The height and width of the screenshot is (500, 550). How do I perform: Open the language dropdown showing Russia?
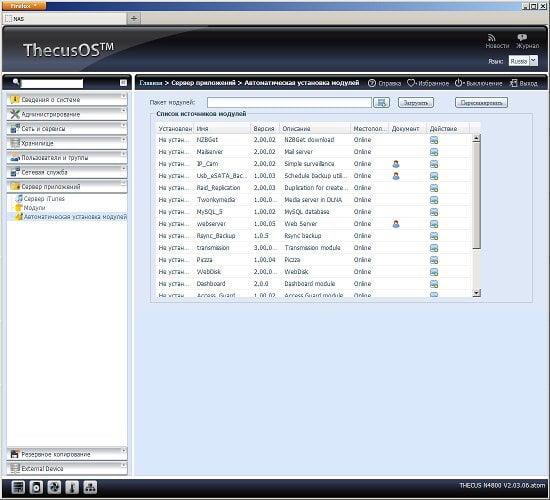(x=523, y=61)
